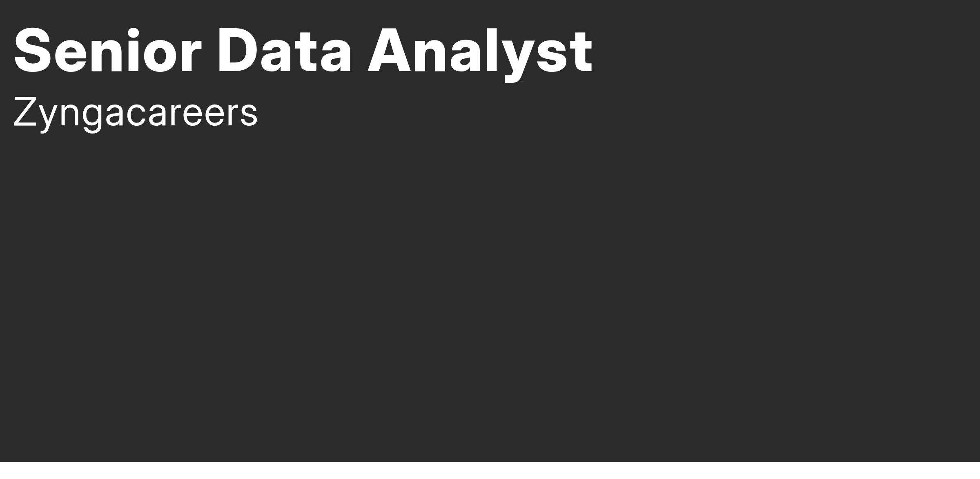Click the word Data in the heading
The image size is (980, 479).
tap(285, 51)
